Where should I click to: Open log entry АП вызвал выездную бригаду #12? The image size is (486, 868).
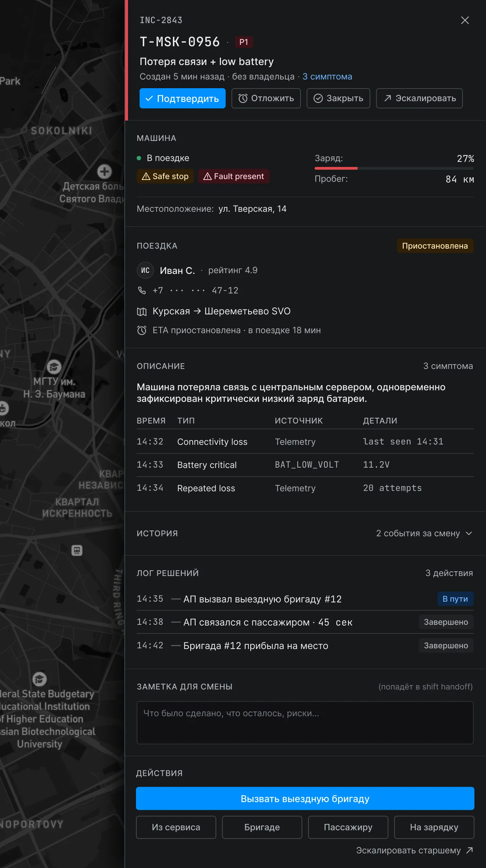pos(305,599)
